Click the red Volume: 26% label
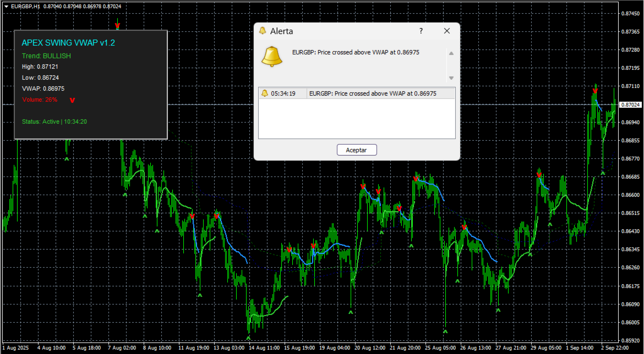 pyautogui.click(x=40, y=99)
